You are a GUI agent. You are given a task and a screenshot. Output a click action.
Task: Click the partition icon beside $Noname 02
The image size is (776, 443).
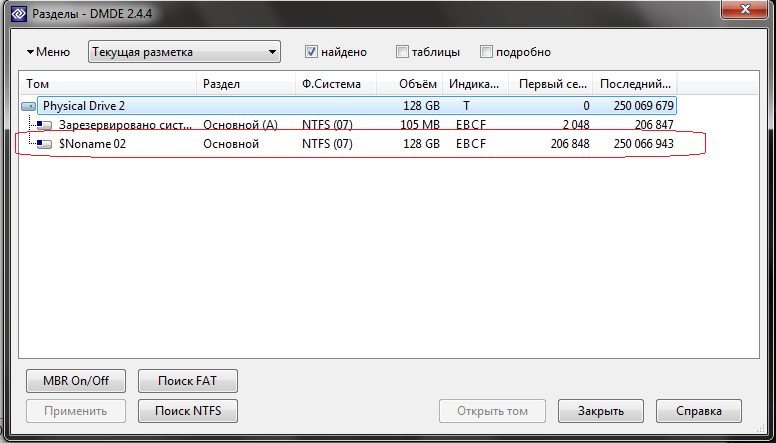coord(45,144)
